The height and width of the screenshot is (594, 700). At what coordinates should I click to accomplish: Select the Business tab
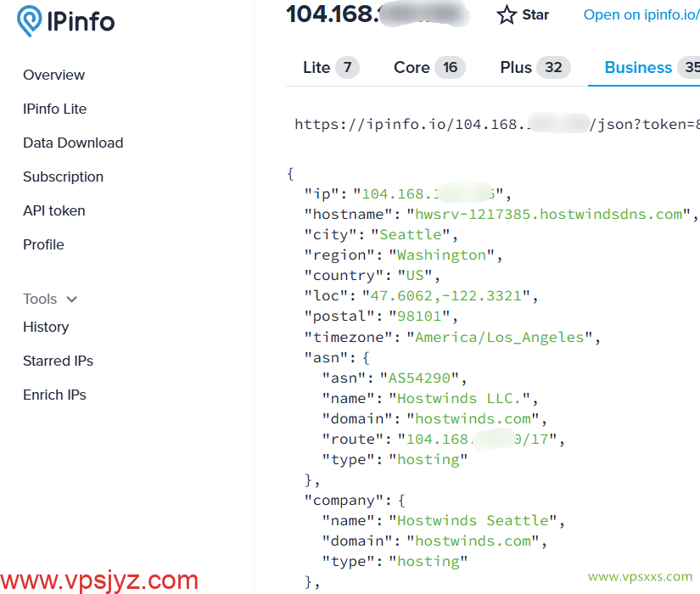(x=645, y=67)
